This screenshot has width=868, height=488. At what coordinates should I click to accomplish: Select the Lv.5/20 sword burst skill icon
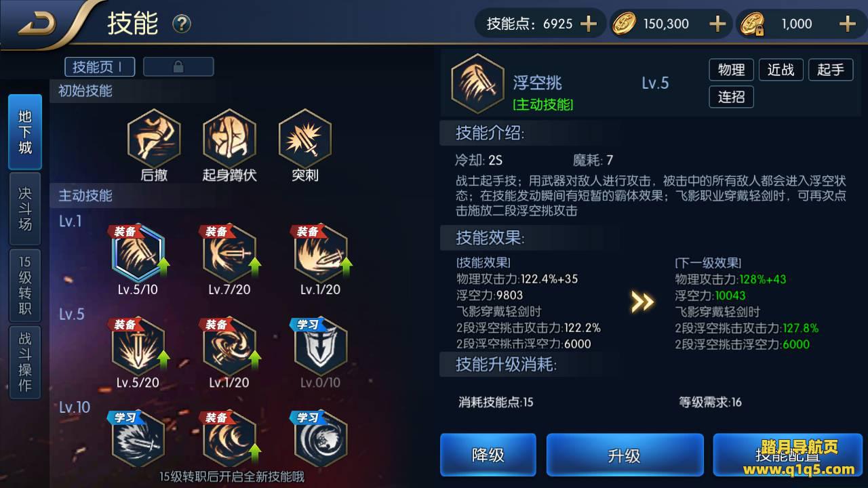pos(138,346)
